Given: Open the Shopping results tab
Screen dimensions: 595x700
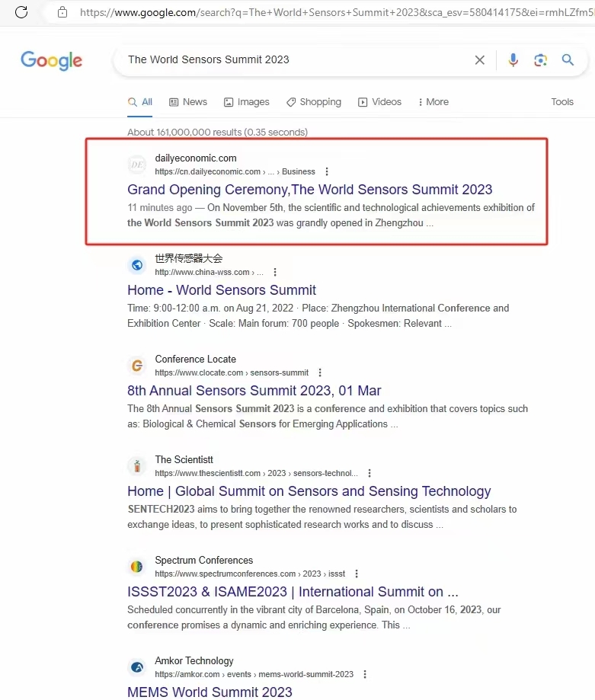Looking at the screenshot, I should pos(314,102).
